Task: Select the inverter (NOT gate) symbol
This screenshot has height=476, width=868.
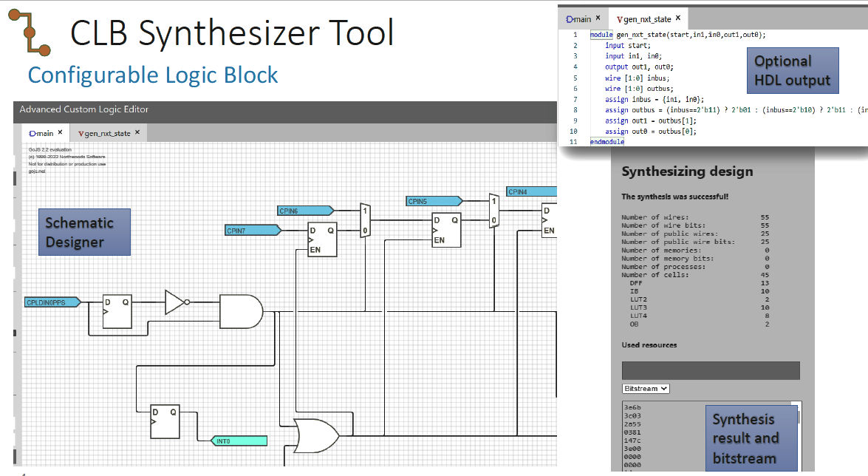Action: pos(174,302)
